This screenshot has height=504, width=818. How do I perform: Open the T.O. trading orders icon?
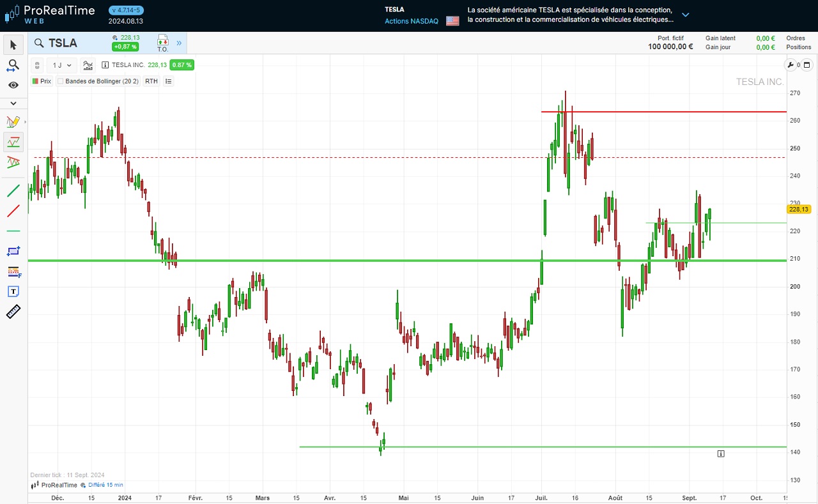click(162, 43)
